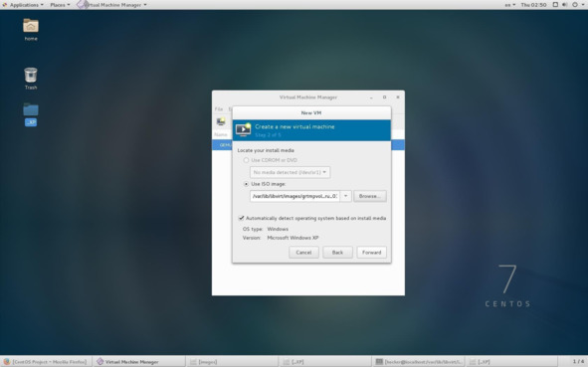Click the Browse... button
The width and height of the screenshot is (588, 367).
pyautogui.click(x=370, y=196)
